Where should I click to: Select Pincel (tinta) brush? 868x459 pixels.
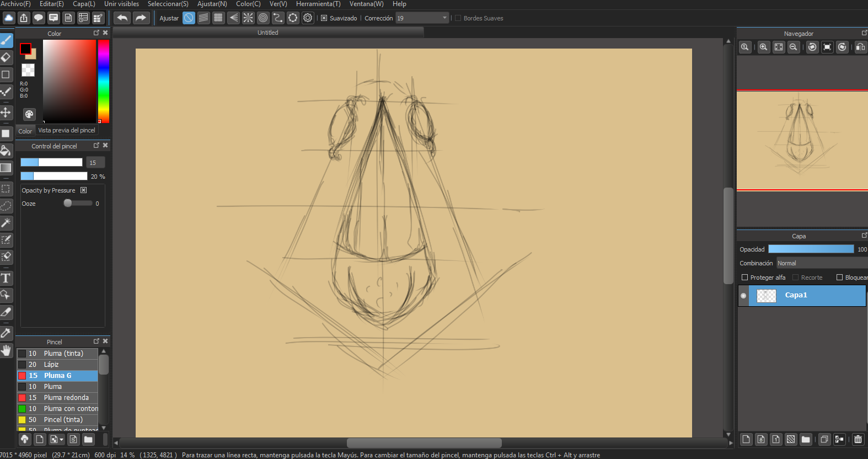coord(57,420)
